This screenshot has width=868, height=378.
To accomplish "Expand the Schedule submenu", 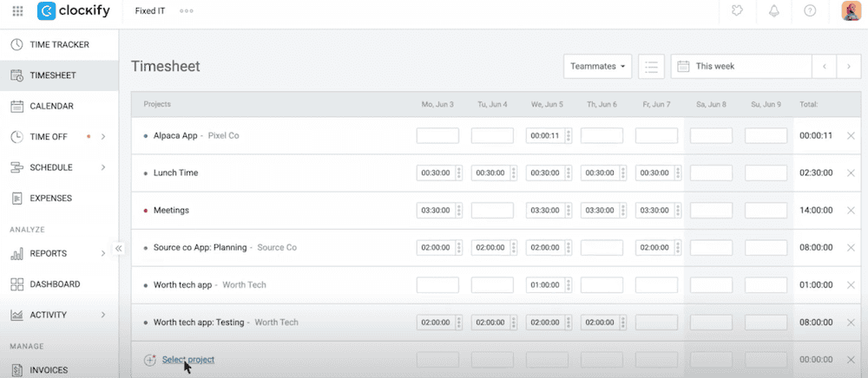I will point(103,167).
